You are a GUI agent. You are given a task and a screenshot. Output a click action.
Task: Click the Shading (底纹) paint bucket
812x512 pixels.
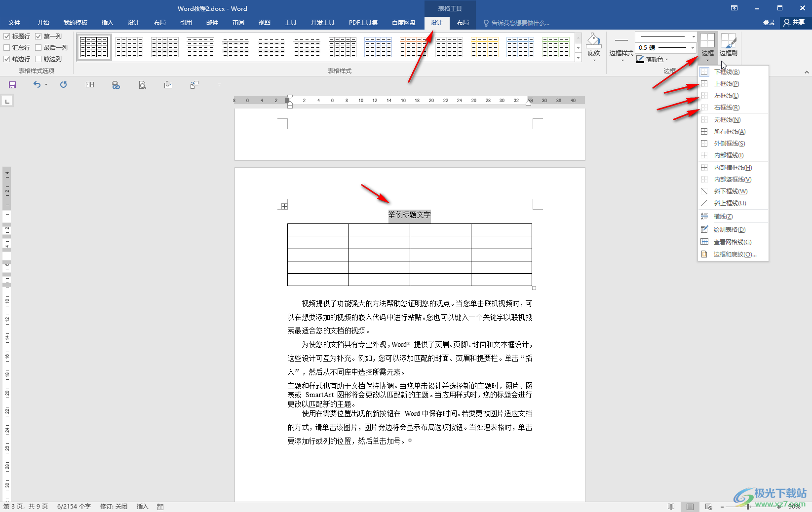[x=594, y=46]
